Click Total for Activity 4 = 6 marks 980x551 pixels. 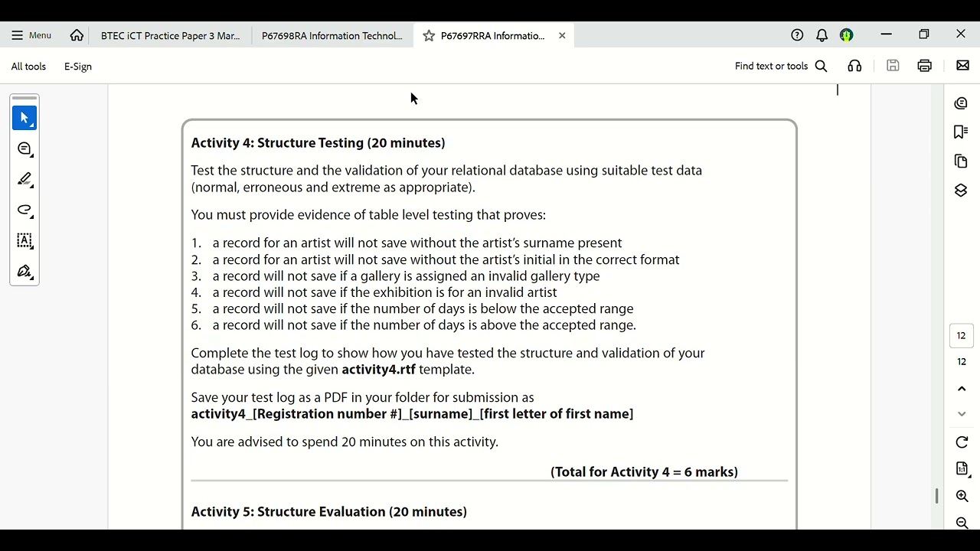tap(644, 472)
